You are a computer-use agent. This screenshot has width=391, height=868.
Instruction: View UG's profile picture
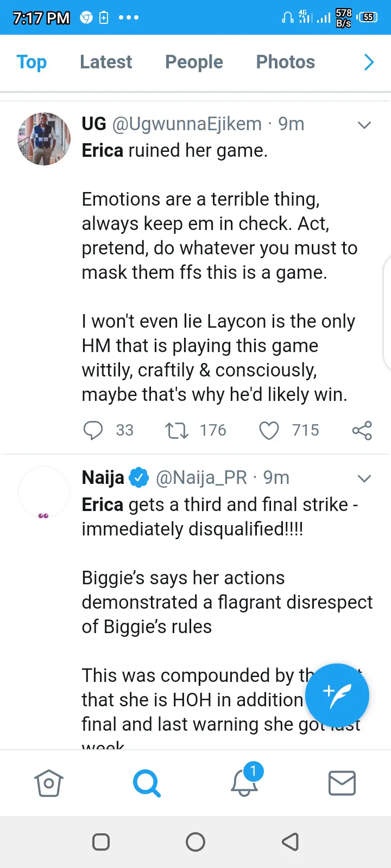[x=44, y=138]
